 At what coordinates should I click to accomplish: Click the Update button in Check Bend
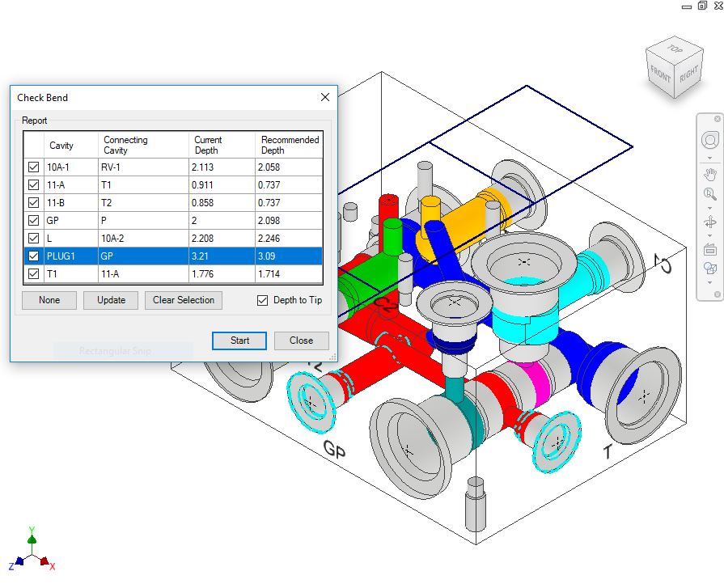pos(112,300)
